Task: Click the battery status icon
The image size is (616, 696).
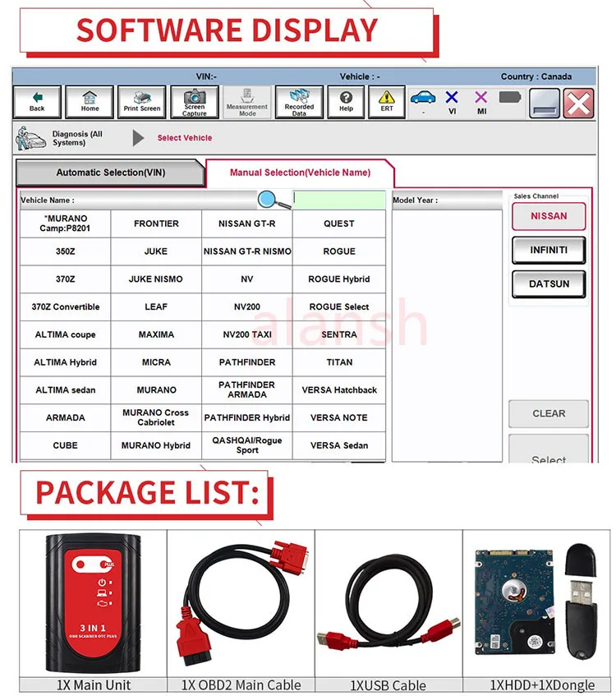Action: tap(509, 97)
